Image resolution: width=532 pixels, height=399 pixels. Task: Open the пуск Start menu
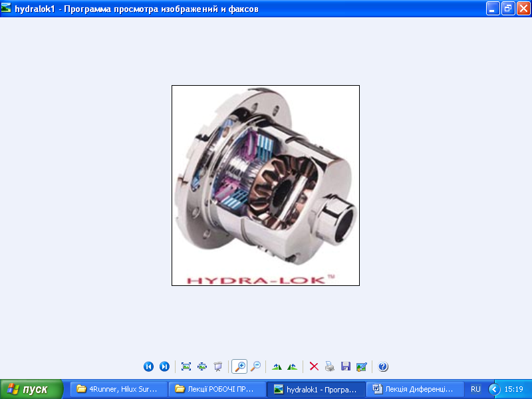(x=31, y=389)
